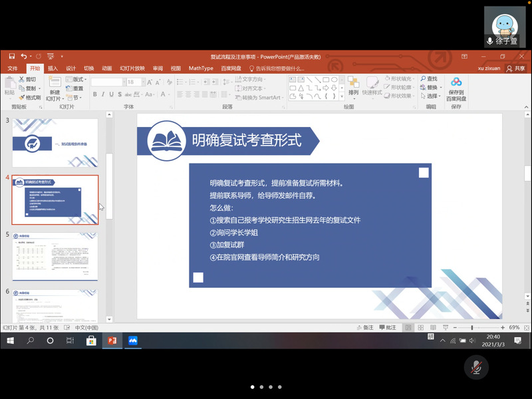The height and width of the screenshot is (399, 532).
Task: Click the Cut (剪切) scissors icon
Action: pos(27,79)
